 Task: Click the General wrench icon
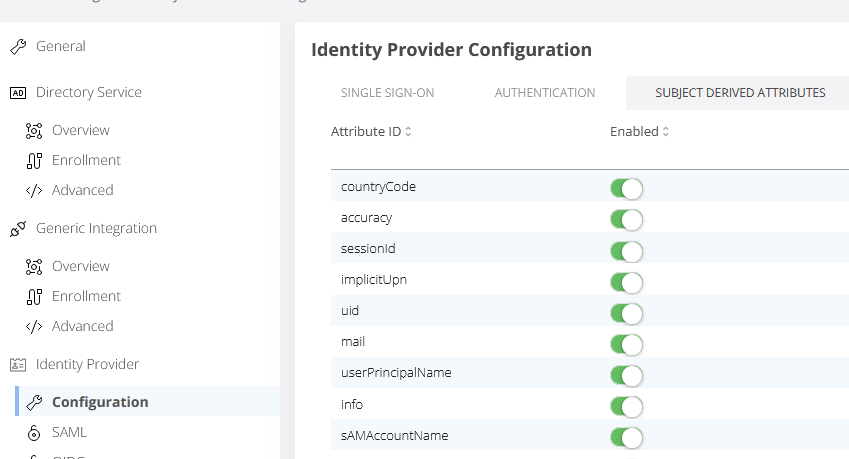click(x=17, y=46)
